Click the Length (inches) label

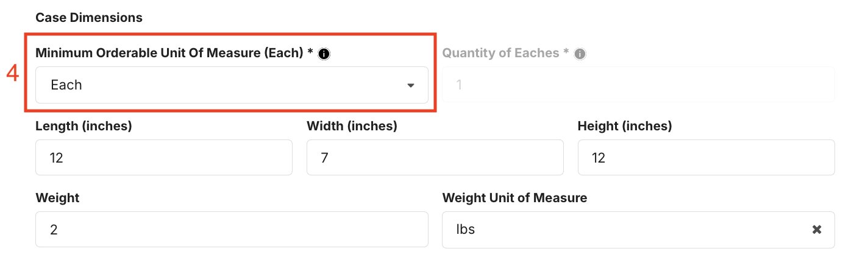pos(84,126)
